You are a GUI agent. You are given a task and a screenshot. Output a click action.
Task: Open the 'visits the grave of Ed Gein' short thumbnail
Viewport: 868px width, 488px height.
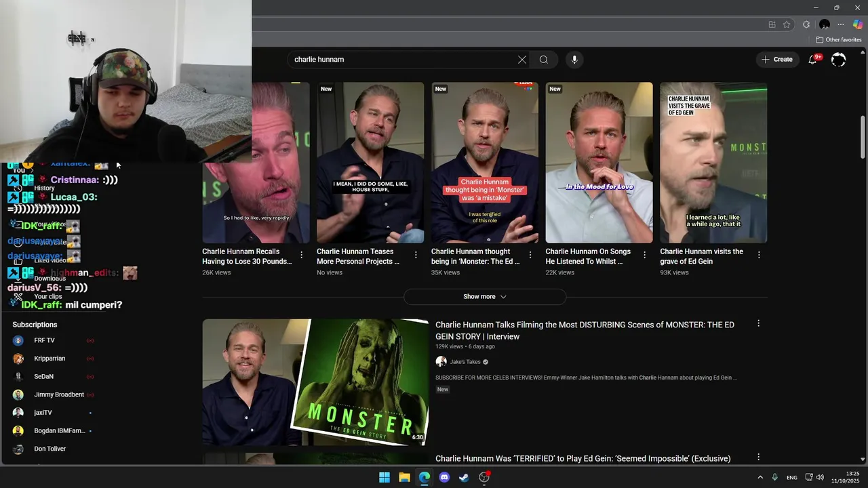(x=713, y=163)
